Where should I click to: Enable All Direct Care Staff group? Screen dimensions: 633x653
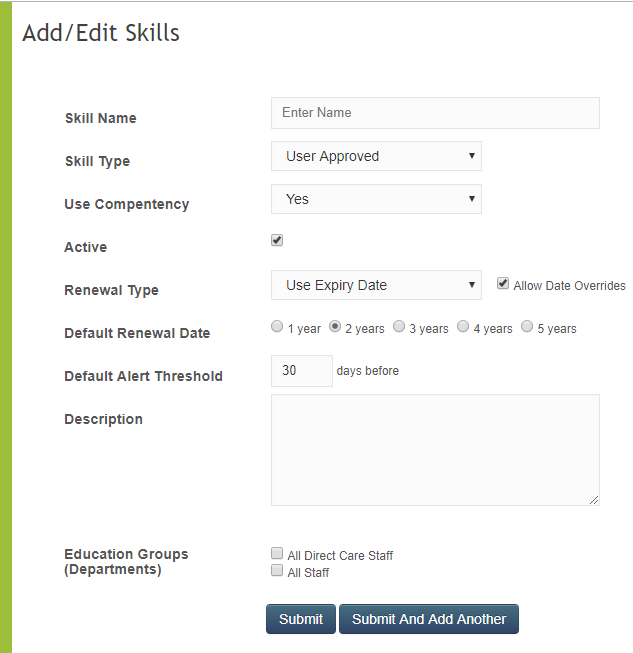pos(277,554)
